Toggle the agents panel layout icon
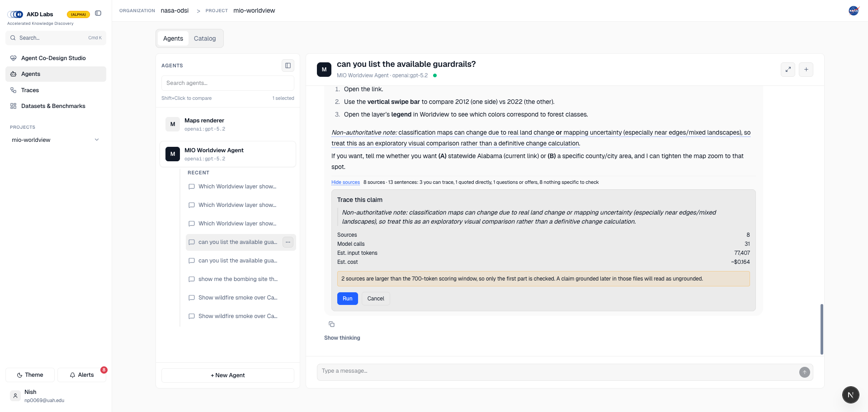The height and width of the screenshot is (412, 868). coord(288,66)
